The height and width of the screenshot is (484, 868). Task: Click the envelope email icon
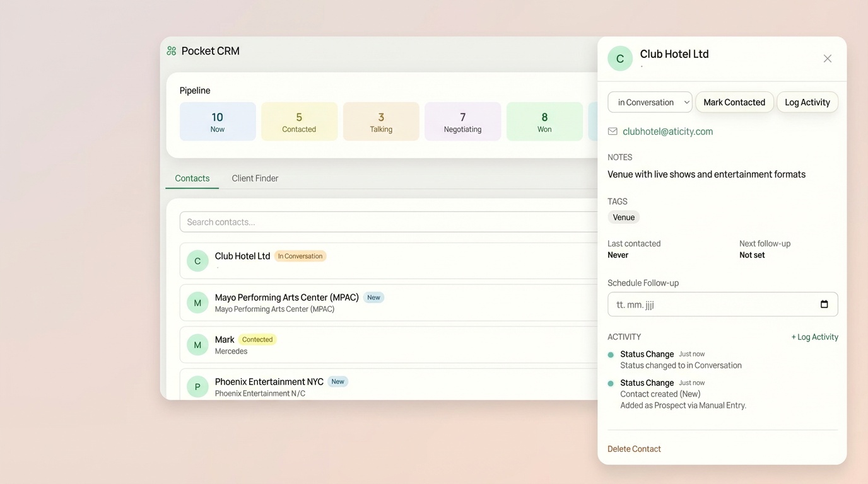(613, 132)
